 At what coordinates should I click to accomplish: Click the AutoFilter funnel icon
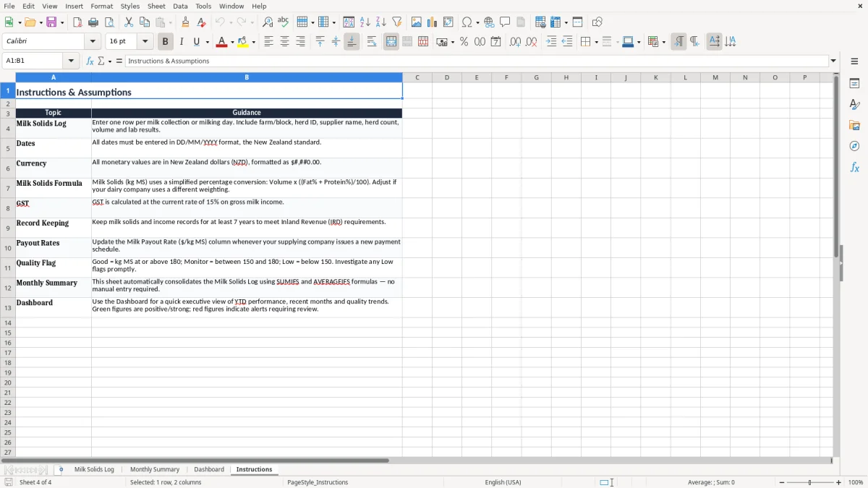396,22
